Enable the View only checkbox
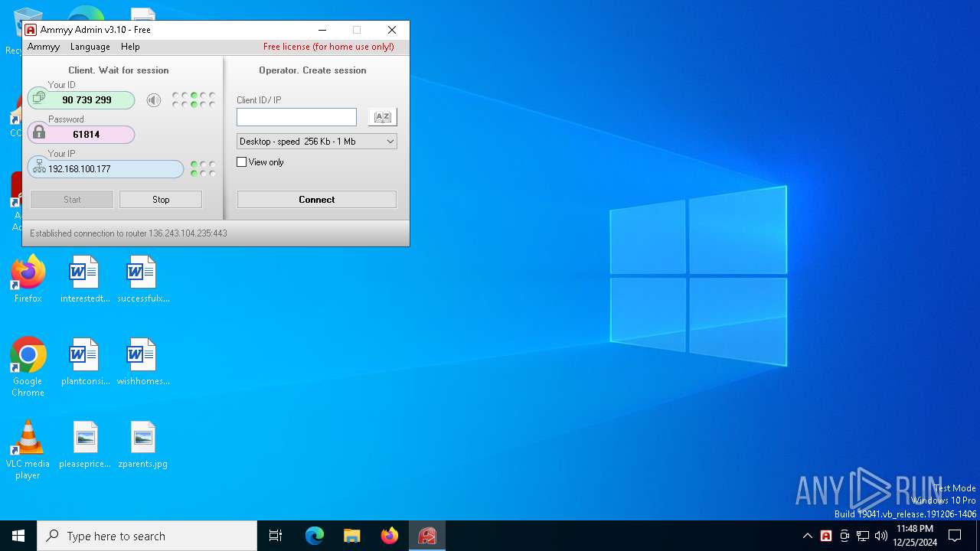 point(242,162)
